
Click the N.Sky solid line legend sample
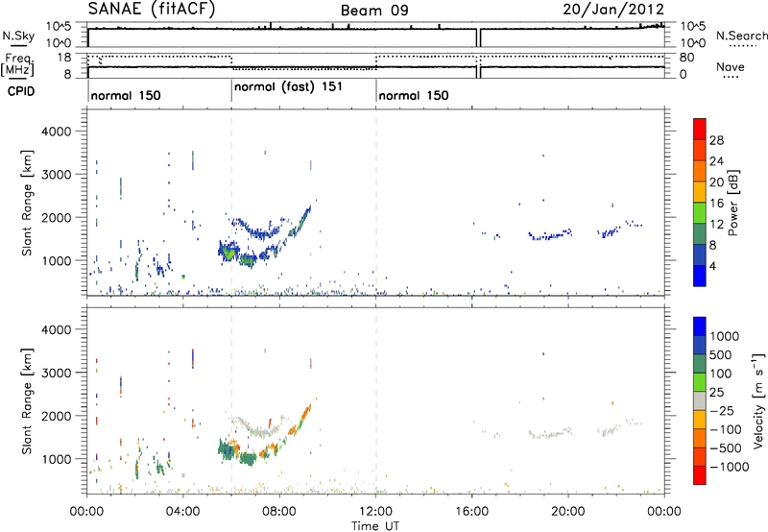(x=18, y=45)
